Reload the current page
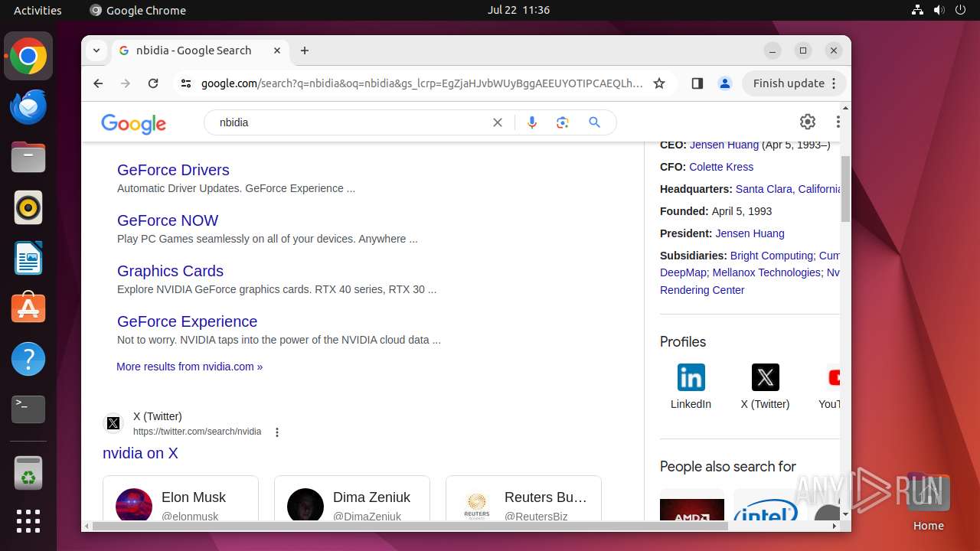 tap(153, 83)
